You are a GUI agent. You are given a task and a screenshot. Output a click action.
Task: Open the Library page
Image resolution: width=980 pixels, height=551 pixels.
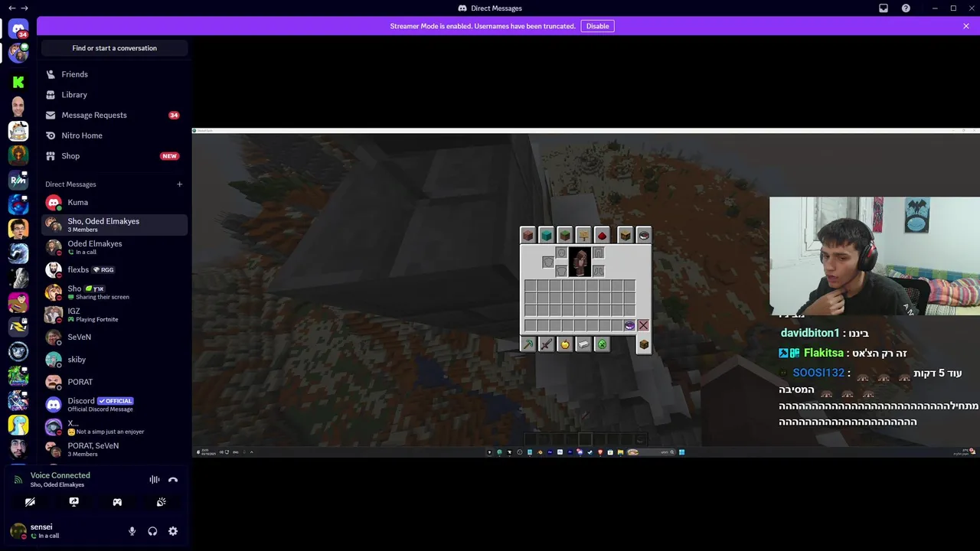[x=115, y=95]
